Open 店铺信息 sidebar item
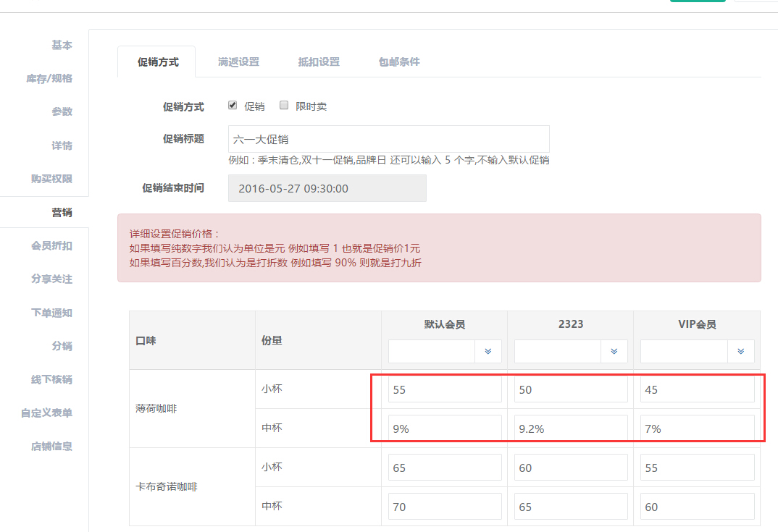 coord(51,446)
